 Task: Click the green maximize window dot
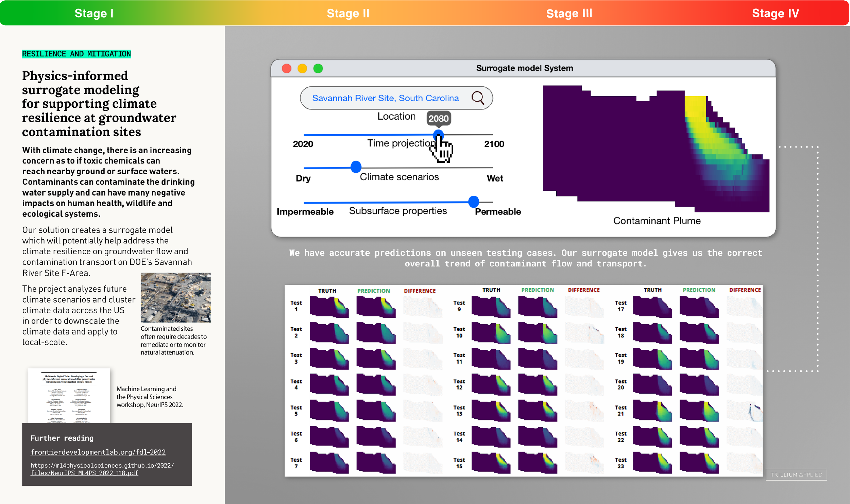(x=318, y=68)
